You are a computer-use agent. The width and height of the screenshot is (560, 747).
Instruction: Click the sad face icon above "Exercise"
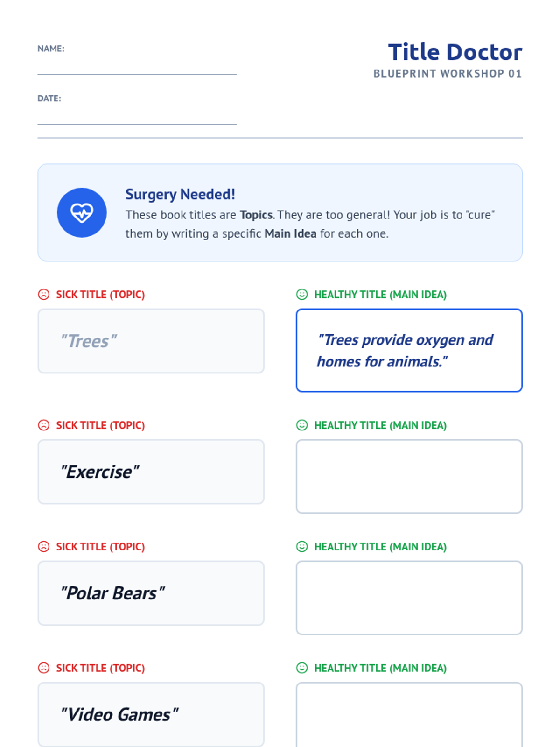[x=44, y=425]
